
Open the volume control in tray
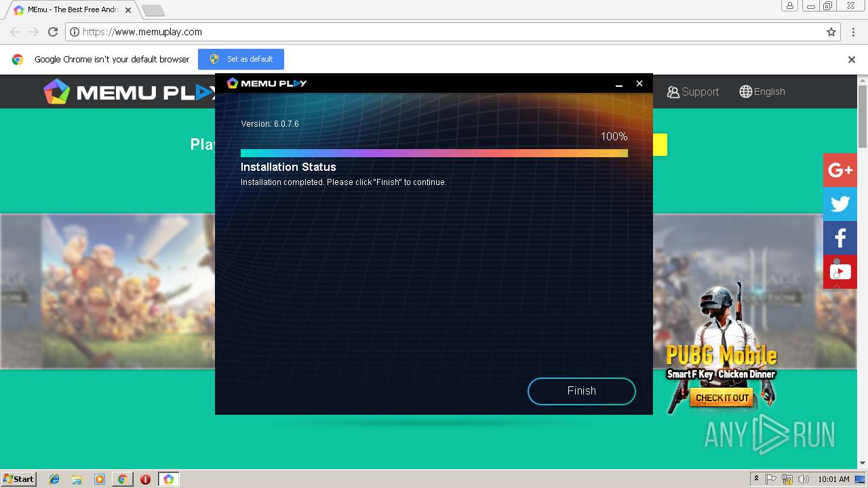[804, 479]
